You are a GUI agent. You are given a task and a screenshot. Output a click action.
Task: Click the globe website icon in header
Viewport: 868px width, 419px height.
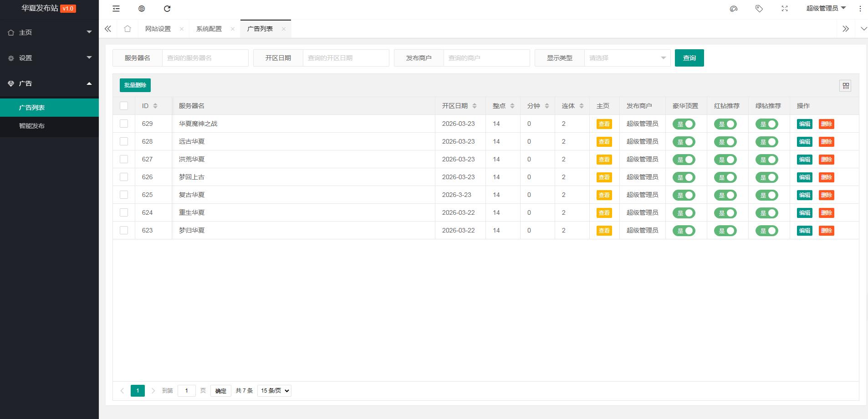142,9
